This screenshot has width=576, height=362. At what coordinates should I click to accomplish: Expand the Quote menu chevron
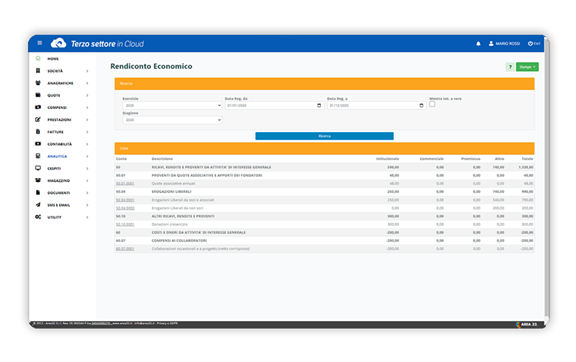(87, 95)
